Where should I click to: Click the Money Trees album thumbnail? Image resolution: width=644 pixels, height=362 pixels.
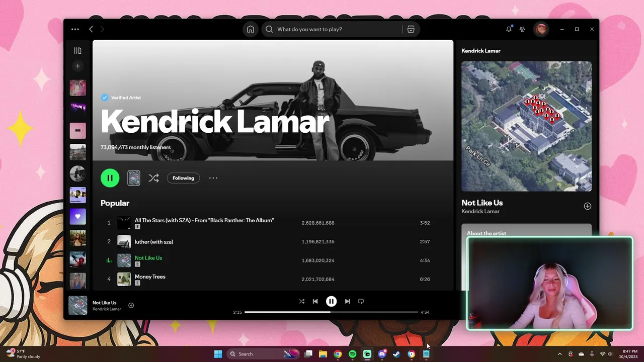124,279
